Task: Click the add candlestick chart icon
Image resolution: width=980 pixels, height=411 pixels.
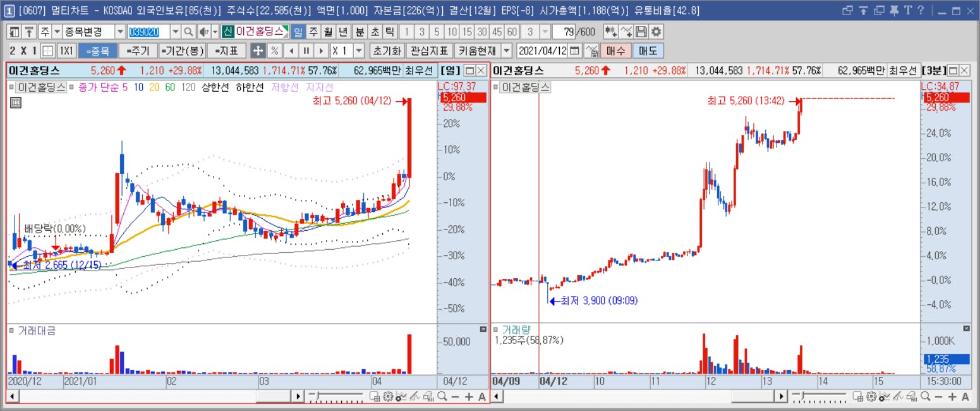Action: (x=611, y=32)
